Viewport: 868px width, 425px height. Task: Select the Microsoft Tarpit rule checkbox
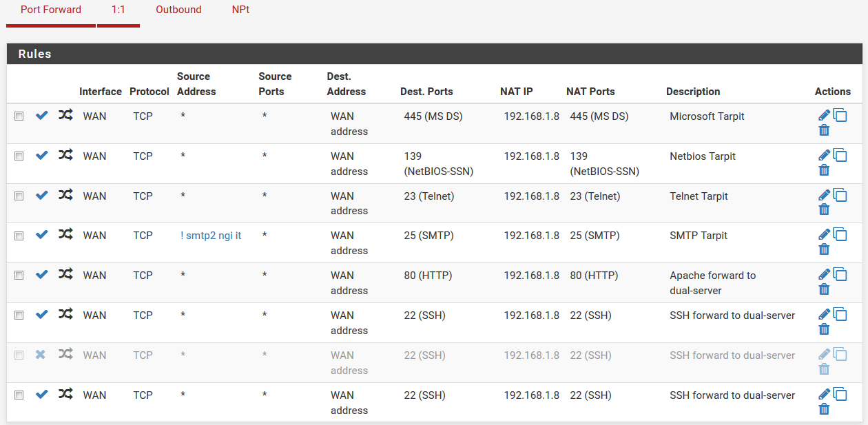click(x=19, y=116)
